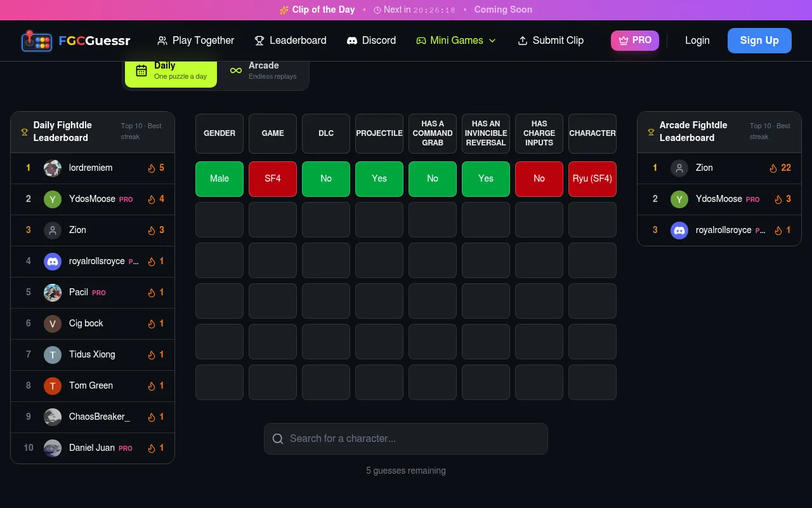Click ChaosBreaker_ avatar

pos(53,417)
